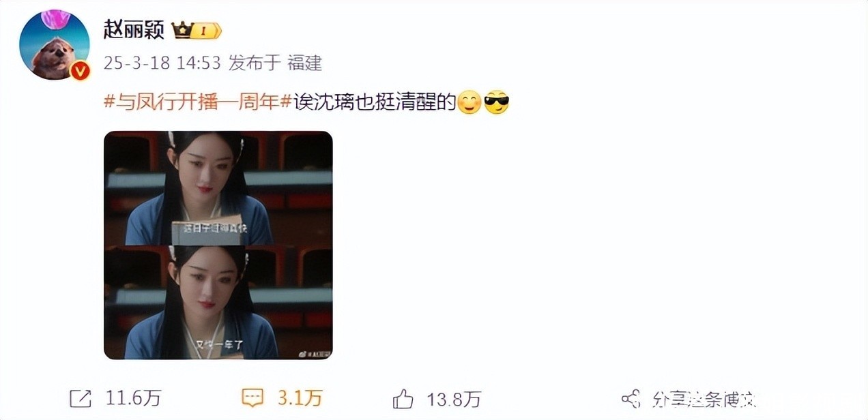
Task: Open the top frame of the attached image
Action: coord(218,188)
